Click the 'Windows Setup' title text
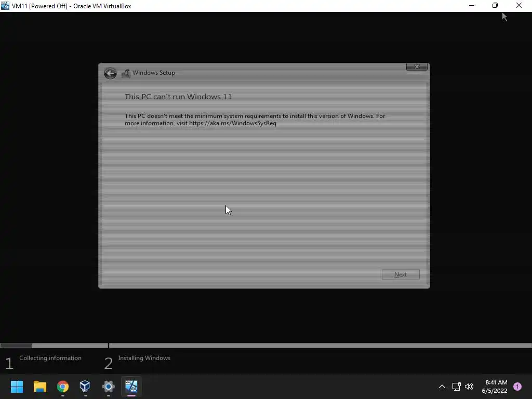 pyautogui.click(x=154, y=73)
